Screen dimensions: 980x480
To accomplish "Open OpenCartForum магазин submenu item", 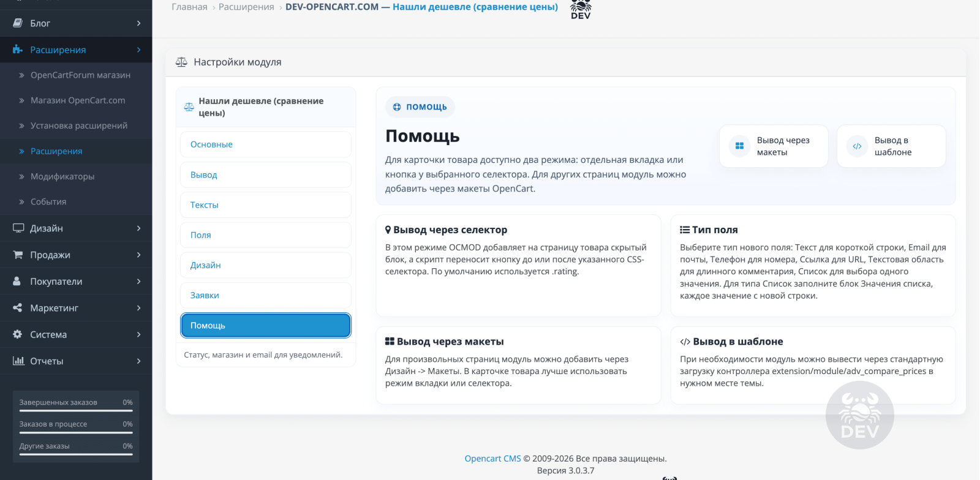I will pyautogui.click(x=76, y=75).
